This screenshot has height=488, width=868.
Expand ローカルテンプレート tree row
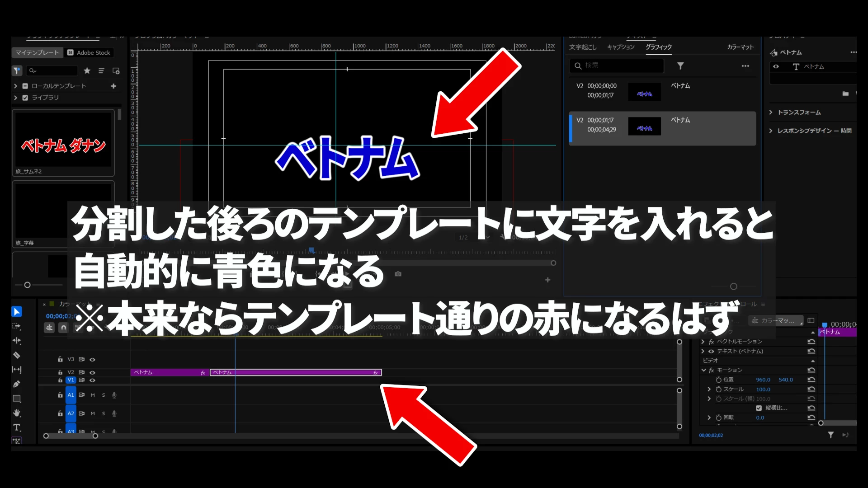(16, 86)
